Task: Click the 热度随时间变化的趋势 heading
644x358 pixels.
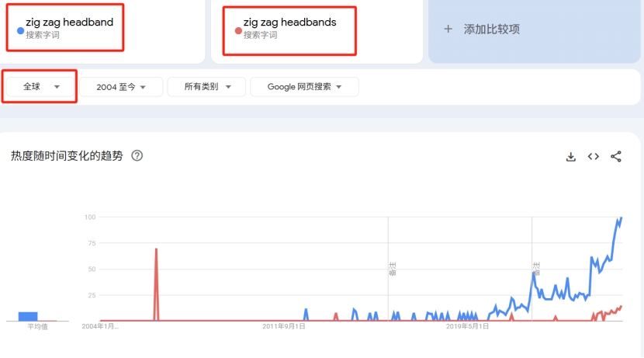Action: [x=67, y=156]
